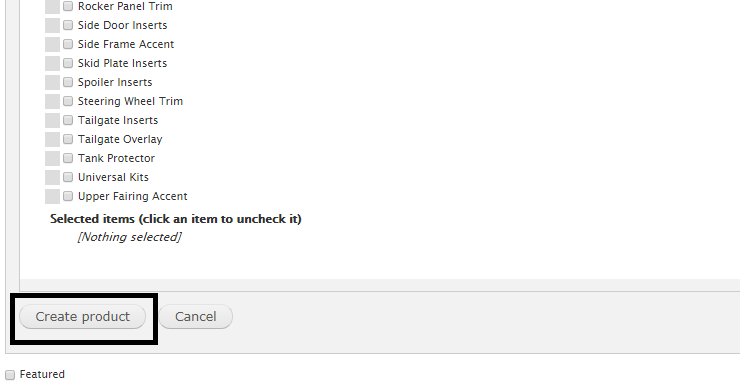Screen dimensions: 740x385
Task: Click the Tailgate Overlay label text
Action: [x=120, y=139]
